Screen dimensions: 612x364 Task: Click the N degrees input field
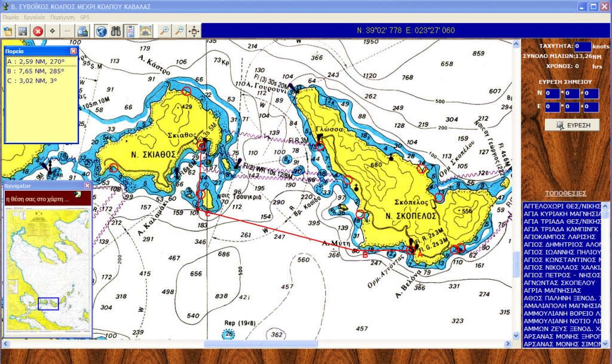coord(552,94)
